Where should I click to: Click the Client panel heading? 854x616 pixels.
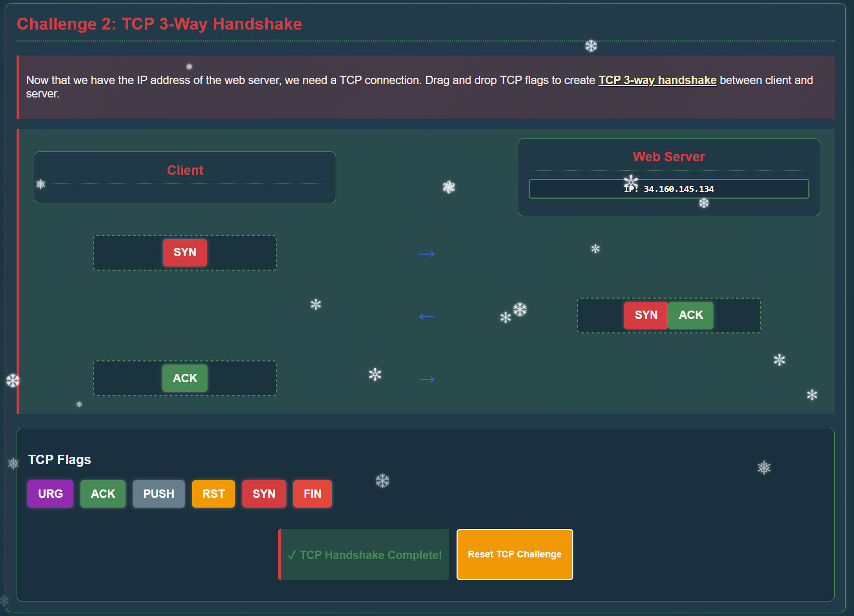(x=185, y=171)
